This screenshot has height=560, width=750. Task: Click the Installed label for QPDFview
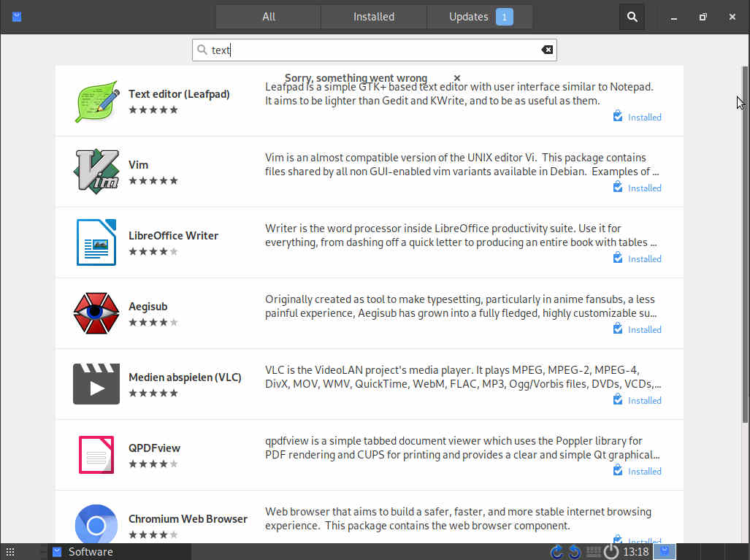(x=644, y=471)
